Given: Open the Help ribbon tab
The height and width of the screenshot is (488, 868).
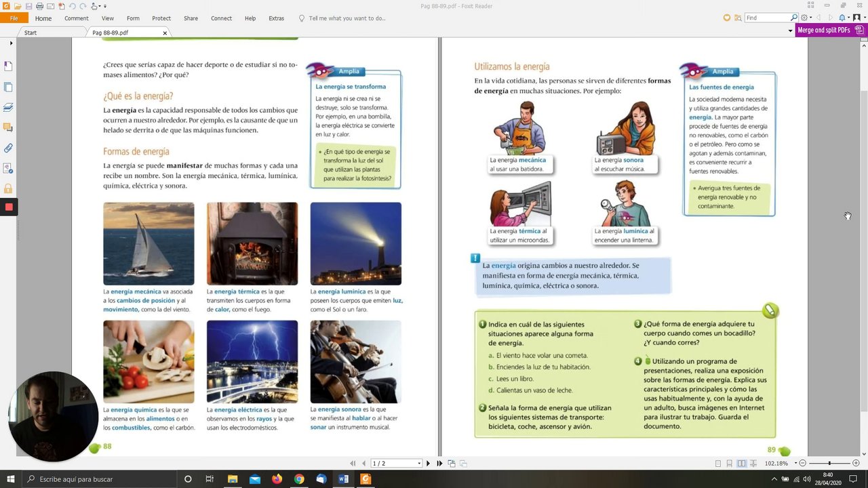Looking at the screenshot, I should click(250, 18).
